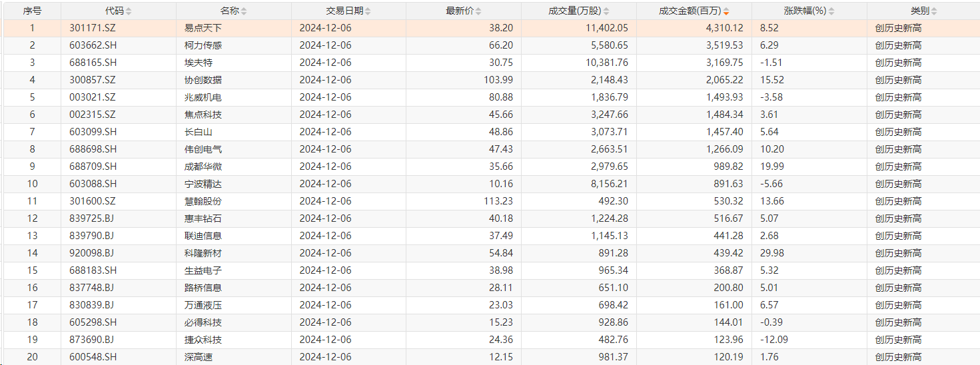Select turnover amount 3,519.53
The height and width of the screenshot is (365, 980).
tap(724, 45)
